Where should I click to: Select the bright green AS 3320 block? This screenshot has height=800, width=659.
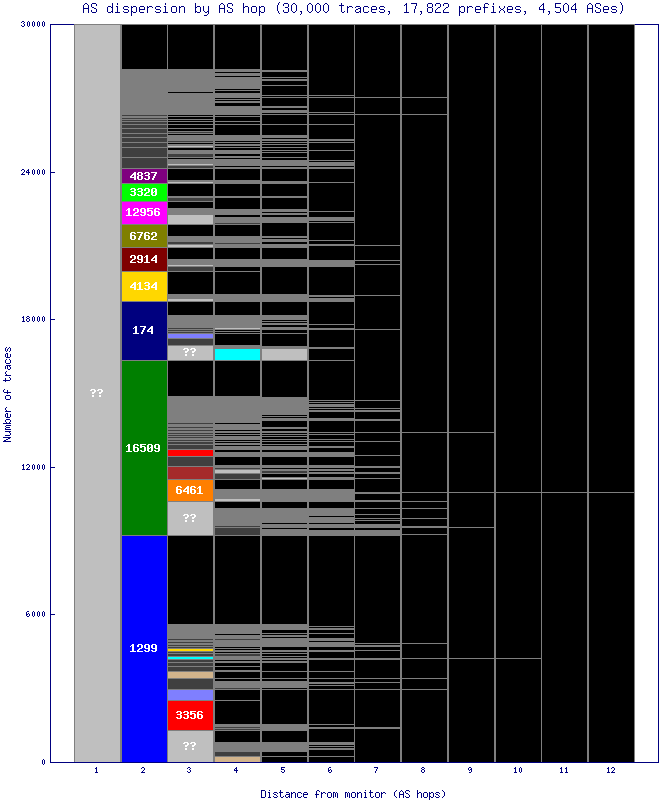tap(144, 192)
